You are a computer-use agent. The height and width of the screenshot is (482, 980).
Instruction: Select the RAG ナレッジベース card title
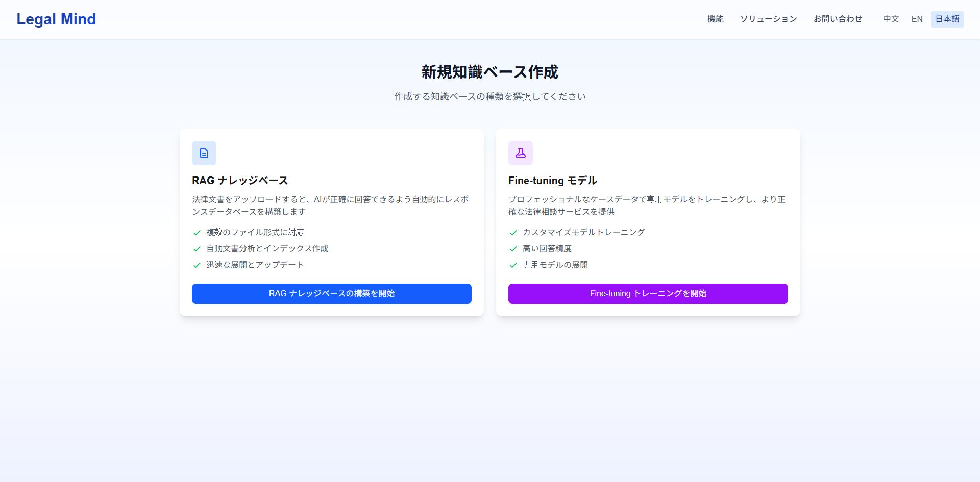[x=240, y=181]
